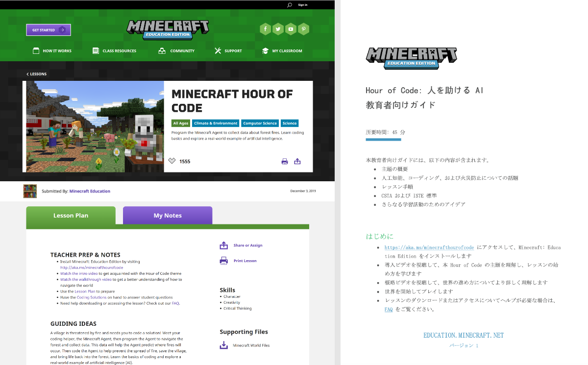Click the Twitter social icon
The height and width of the screenshot is (365, 588).
click(x=278, y=29)
